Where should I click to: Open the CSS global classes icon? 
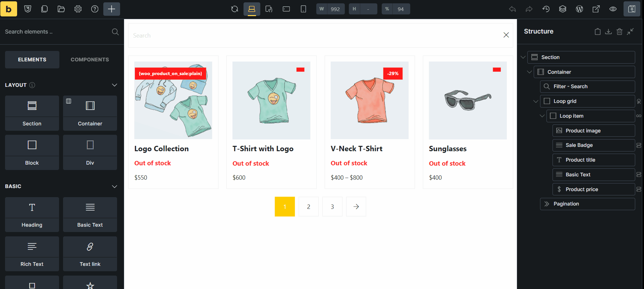pos(28,9)
